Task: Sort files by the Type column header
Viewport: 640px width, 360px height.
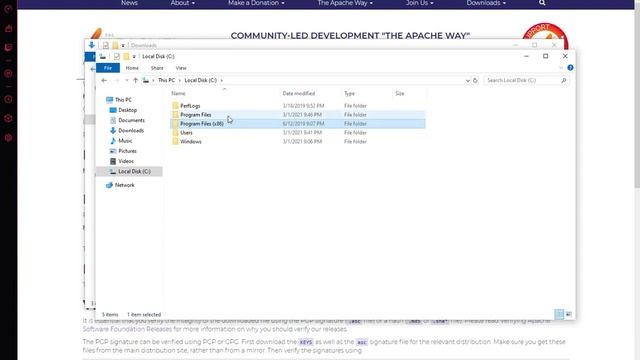Action: pos(349,93)
